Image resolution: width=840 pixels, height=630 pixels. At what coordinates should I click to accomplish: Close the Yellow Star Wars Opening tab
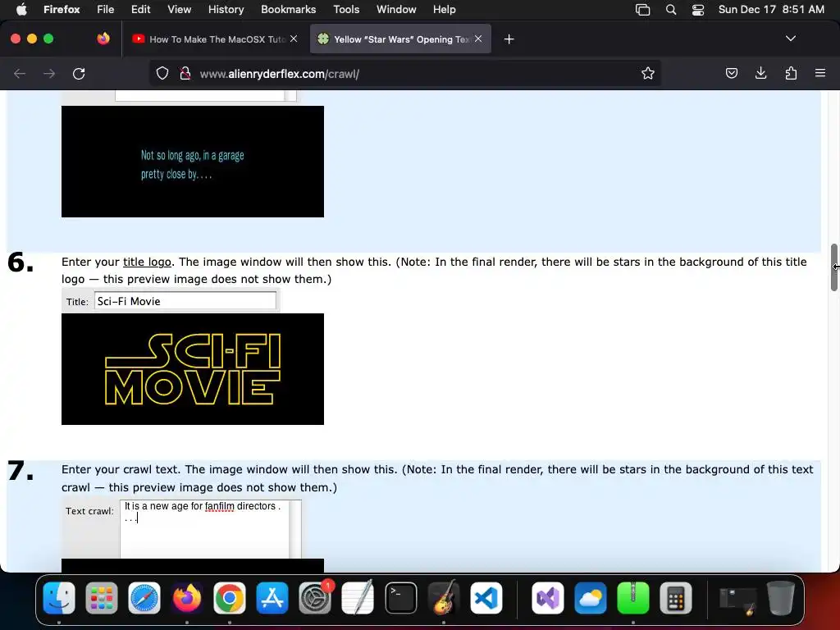click(478, 39)
